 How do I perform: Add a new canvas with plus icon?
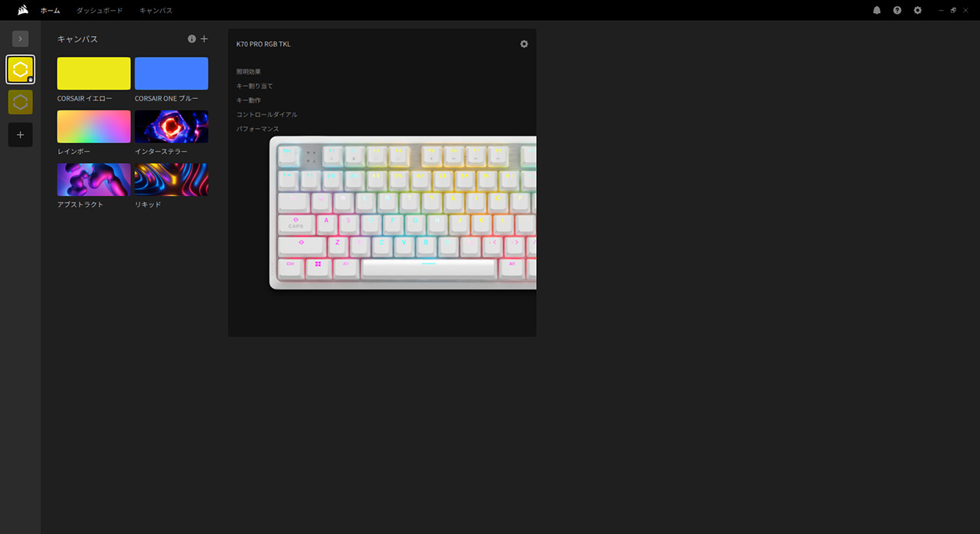click(204, 39)
